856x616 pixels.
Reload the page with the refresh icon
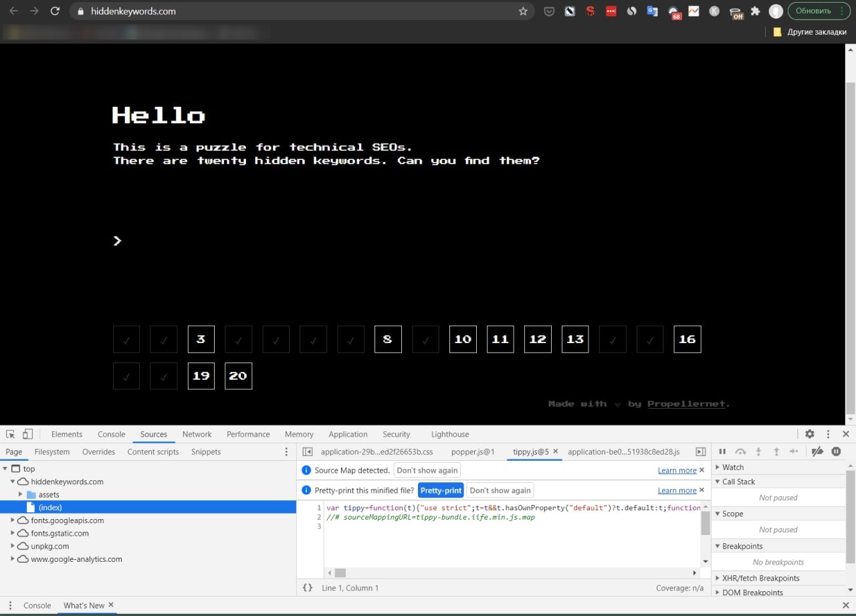coord(55,11)
